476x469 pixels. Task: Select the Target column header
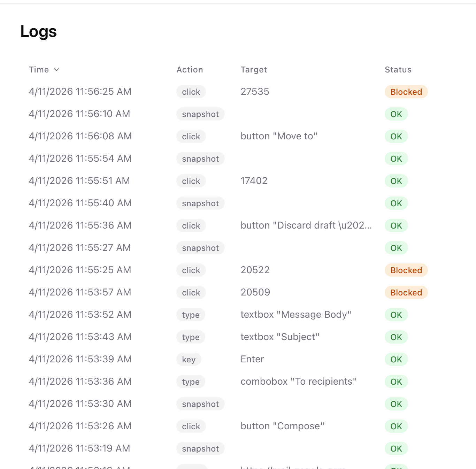[254, 70]
